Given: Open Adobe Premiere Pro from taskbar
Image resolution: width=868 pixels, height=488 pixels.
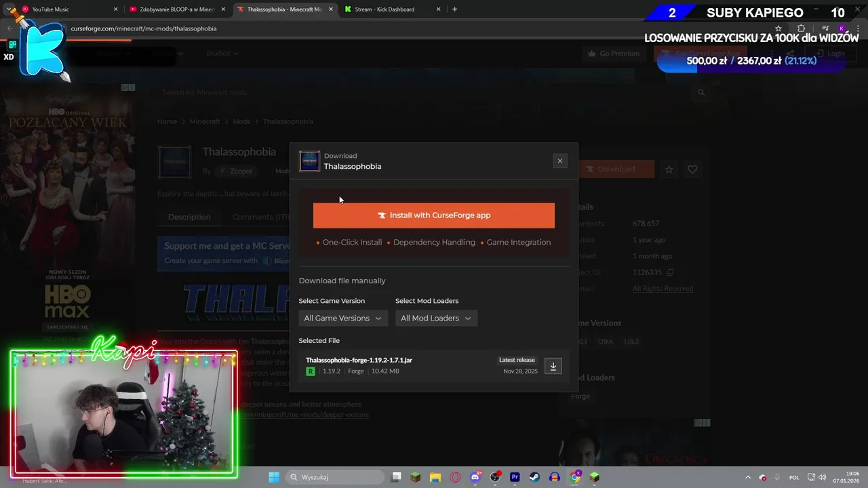Looking at the screenshot, I should point(515,477).
